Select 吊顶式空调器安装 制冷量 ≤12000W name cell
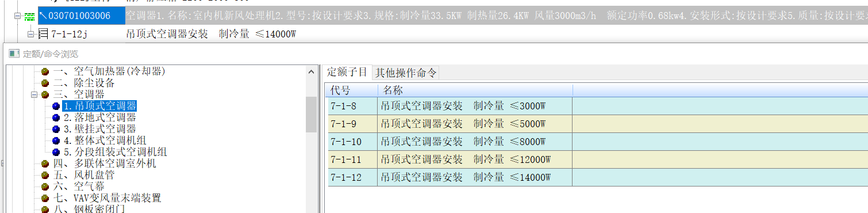Image resolution: width=868 pixels, height=213 pixels. pyautogui.click(x=475, y=159)
